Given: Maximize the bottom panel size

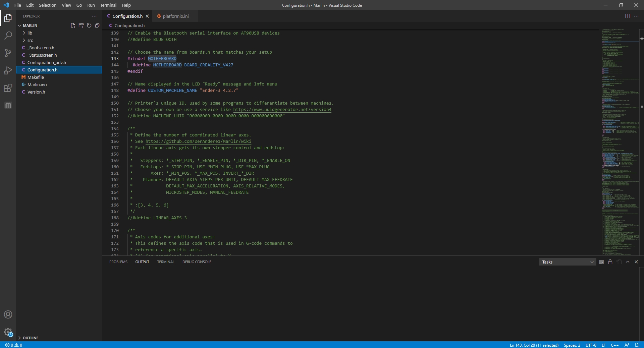Looking at the screenshot, I should click(x=628, y=262).
